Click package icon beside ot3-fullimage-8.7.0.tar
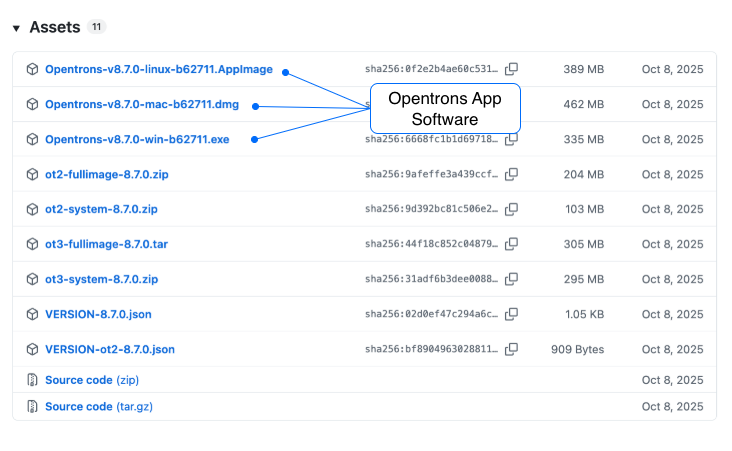 pos(32,244)
